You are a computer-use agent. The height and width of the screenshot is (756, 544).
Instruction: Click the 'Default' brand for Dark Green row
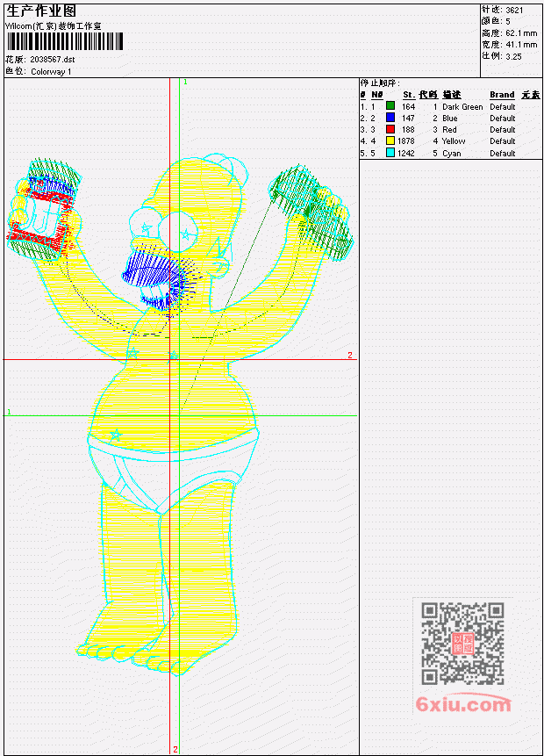click(503, 107)
